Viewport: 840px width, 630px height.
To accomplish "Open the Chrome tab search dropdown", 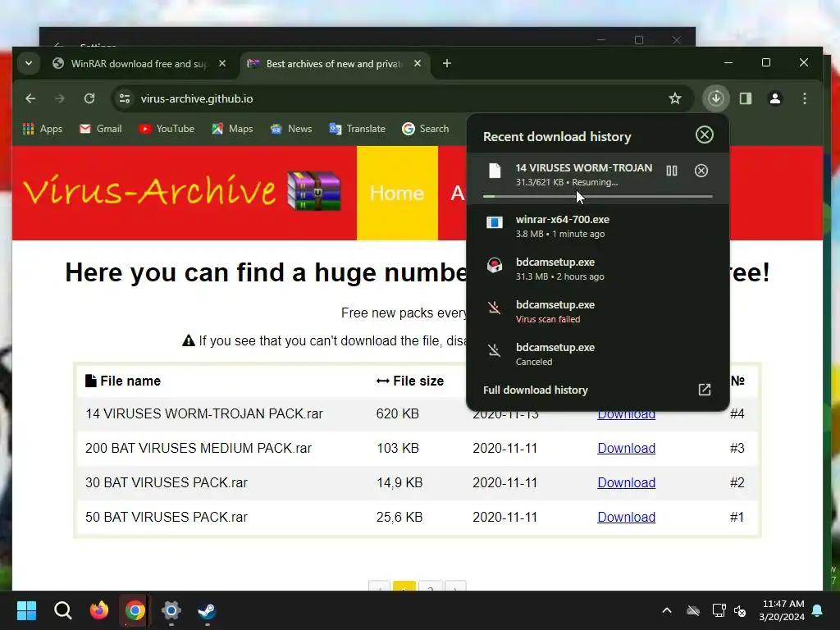I will (x=29, y=64).
